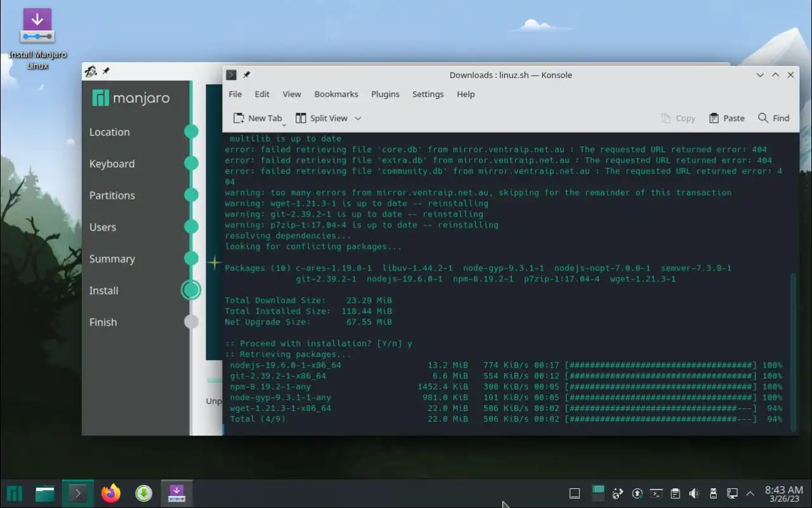The width and height of the screenshot is (812, 508).
Task: Click the installer window penguin app icon
Action: [91, 71]
